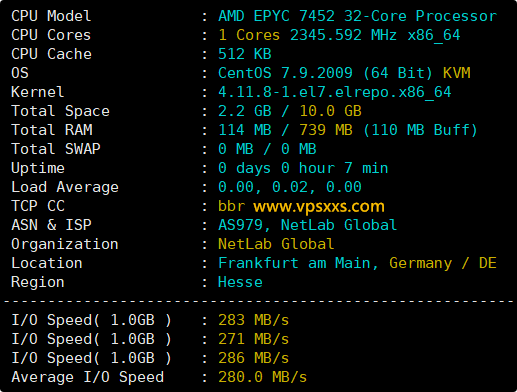The width and height of the screenshot is (517, 392).
Task: Click the 280.0 MB/s average I/O speed
Action: point(262,377)
